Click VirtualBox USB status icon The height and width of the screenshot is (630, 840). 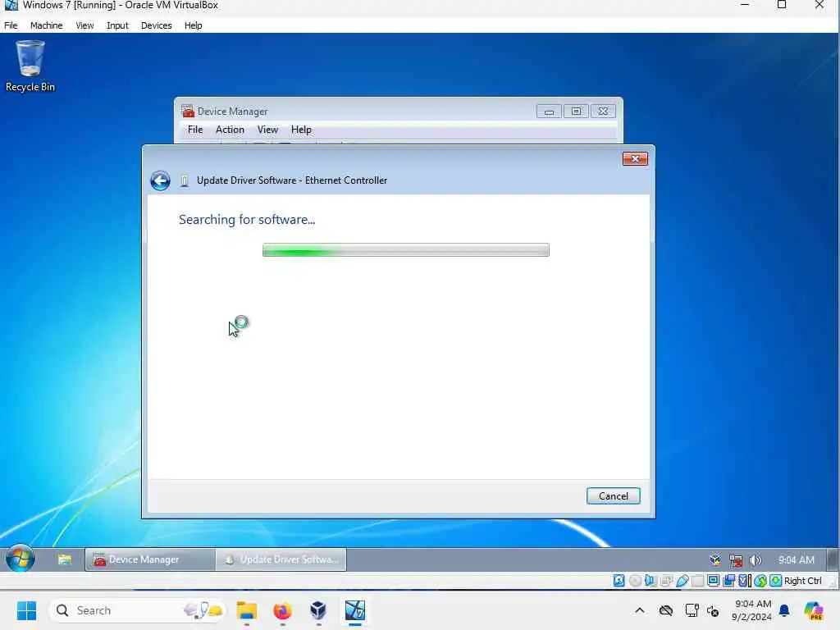[682, 581]
